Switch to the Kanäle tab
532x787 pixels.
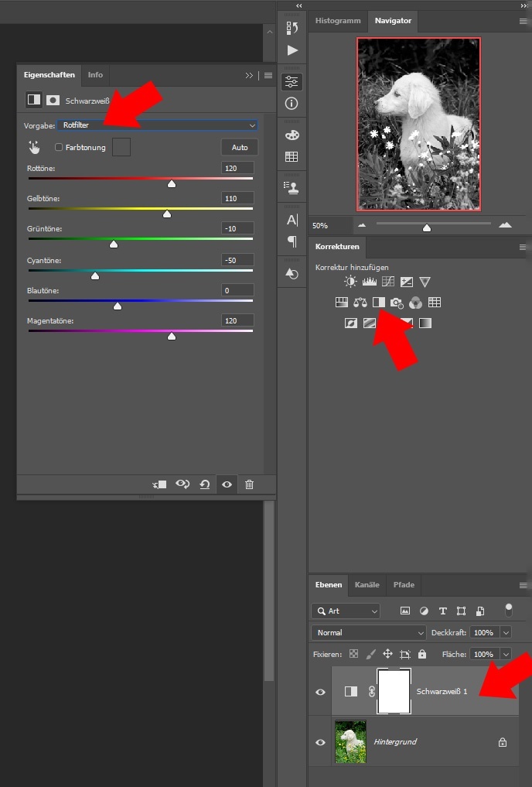(x=367, y=585)
